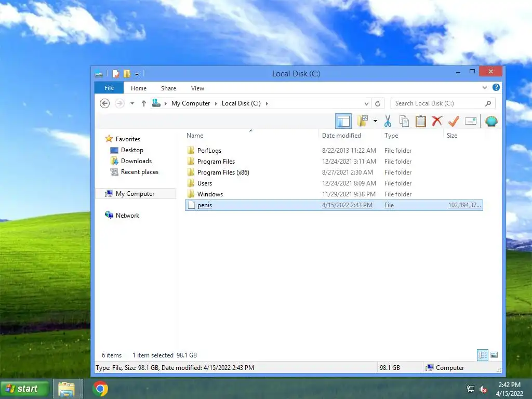Click the Search Local Disk (C:) field
The height and width of the screenshot is (399, 532).
(443, 103)
